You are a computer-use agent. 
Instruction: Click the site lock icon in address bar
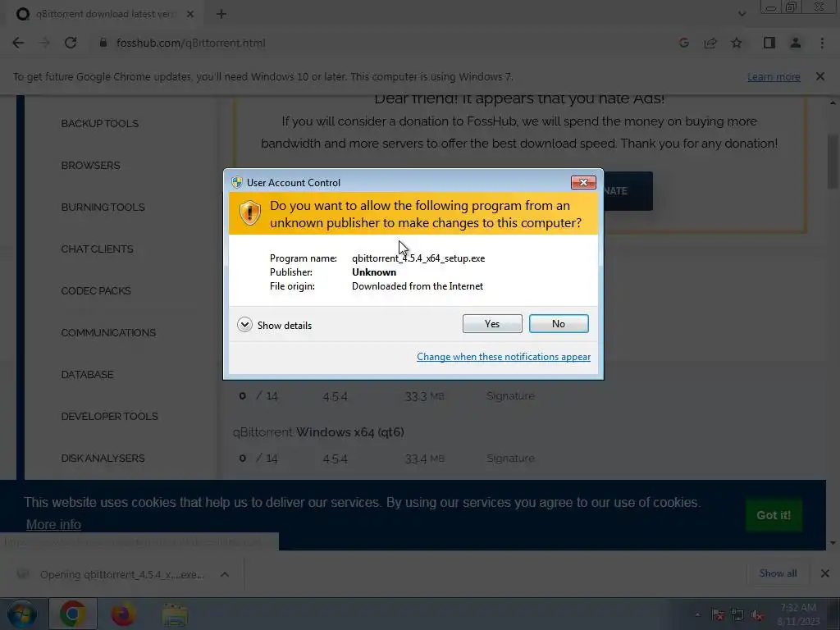(103, 43)
